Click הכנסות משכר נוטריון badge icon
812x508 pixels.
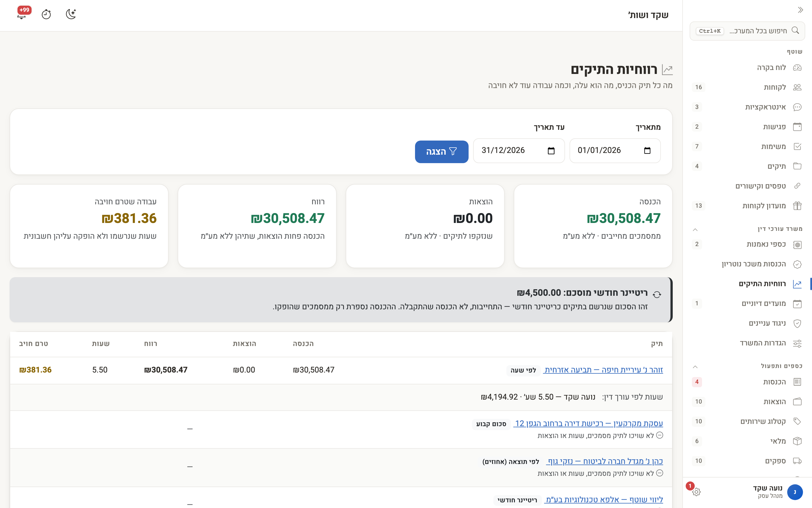tap(797, 264)
